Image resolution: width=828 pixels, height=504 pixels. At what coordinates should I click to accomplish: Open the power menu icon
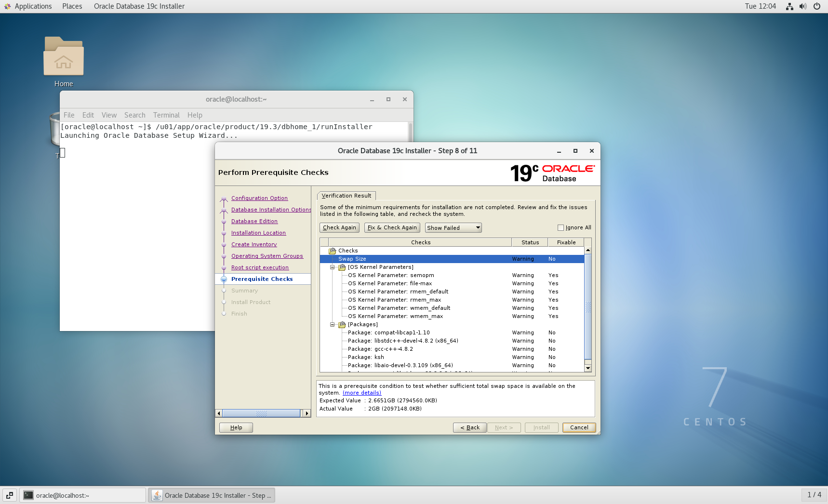coord(817,6)
